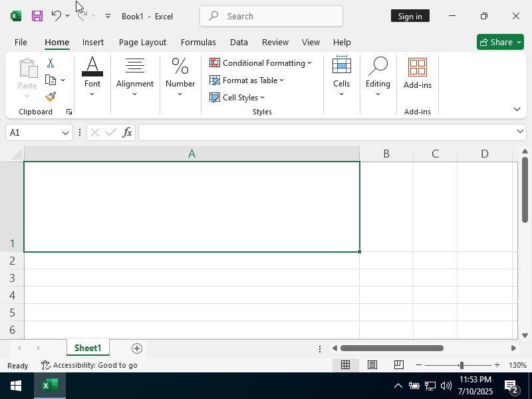Select row 4 header

click(x=12, y=295)
